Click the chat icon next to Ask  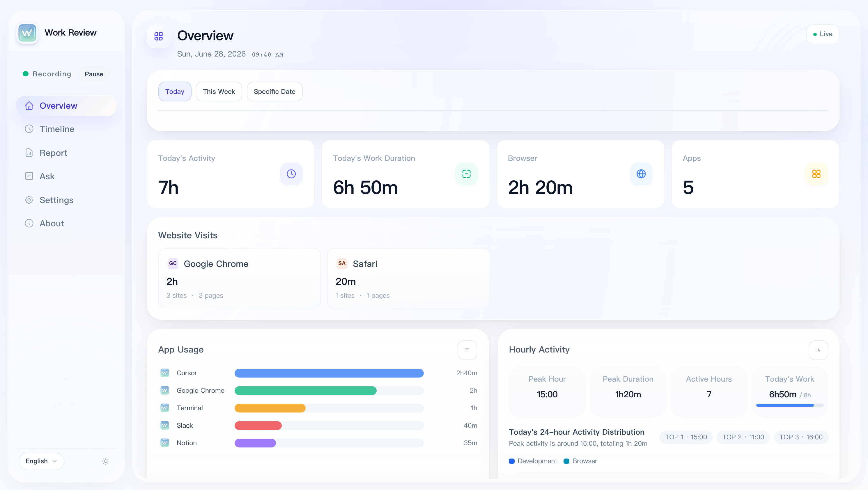[29, 176]
